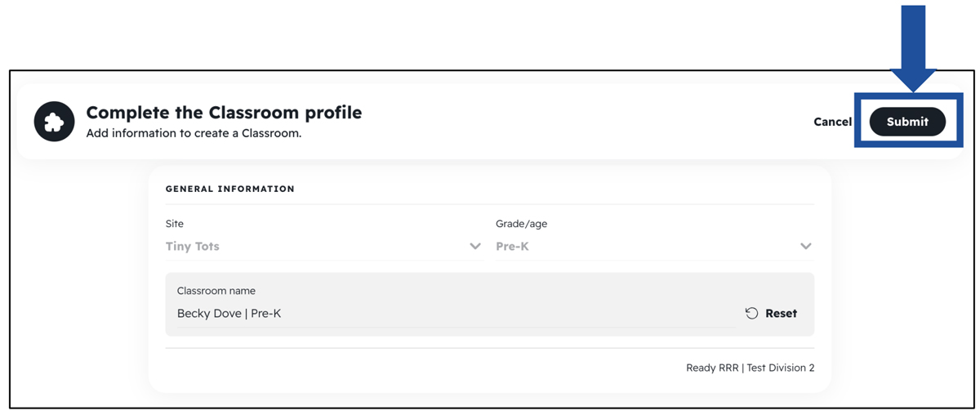Image resolution: width=980 pixels, height=415 pixels.
Task: Click the Grade/age field label
Action: point(522,224)
